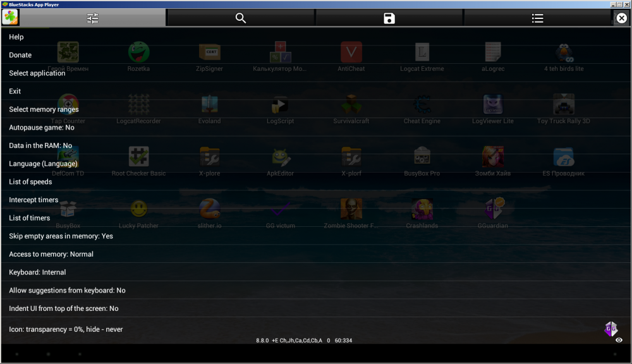Open the Language selection option
632x364 pixels.
(43, 164)
